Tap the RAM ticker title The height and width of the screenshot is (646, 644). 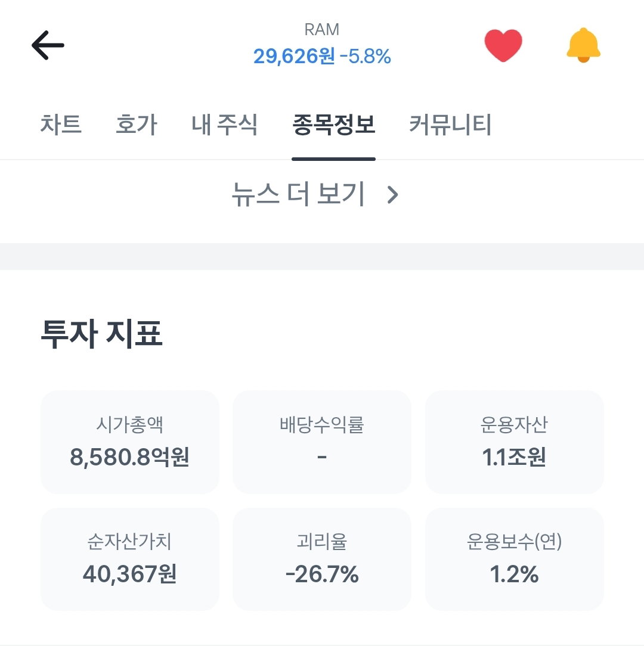pos(321,30)
